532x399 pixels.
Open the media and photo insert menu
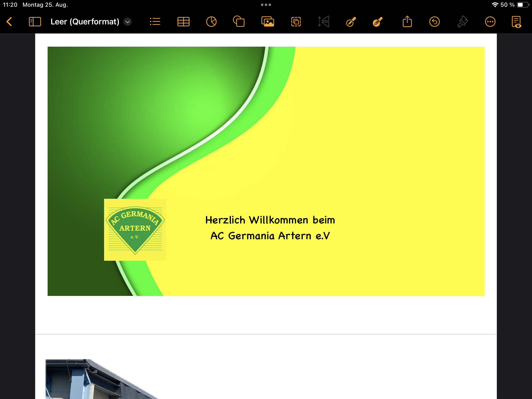click(x=268, y=22)
